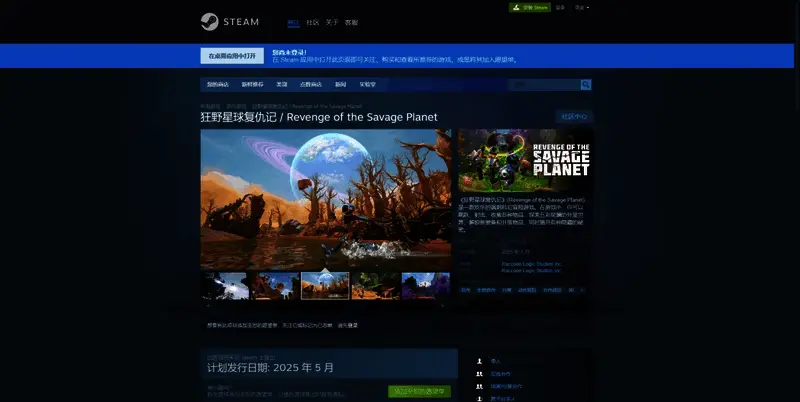Click the second Raccoon Logic Studios Inc. link
This screenshot has height=402, width=800.
531,271
